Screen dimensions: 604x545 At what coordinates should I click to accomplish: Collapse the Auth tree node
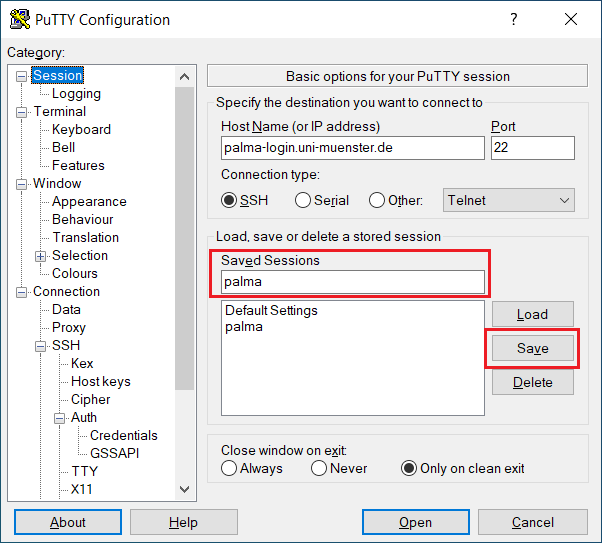point(59,419)
